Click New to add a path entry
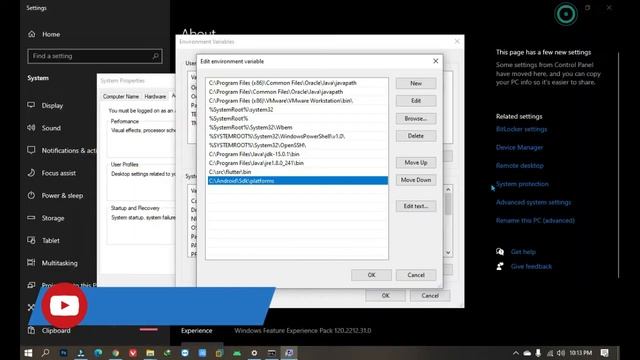 click(416, 83)
